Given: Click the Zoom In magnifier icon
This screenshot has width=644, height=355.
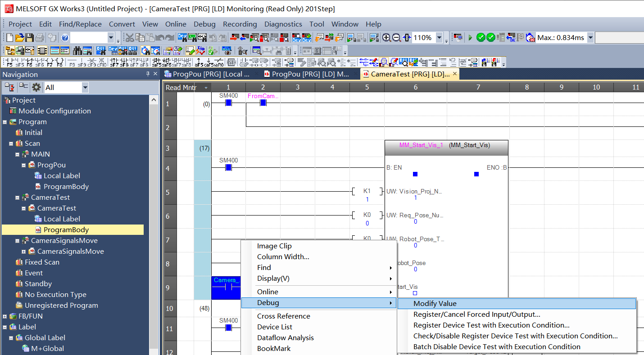Looking at the screenshot, I should tap(386, 38).
